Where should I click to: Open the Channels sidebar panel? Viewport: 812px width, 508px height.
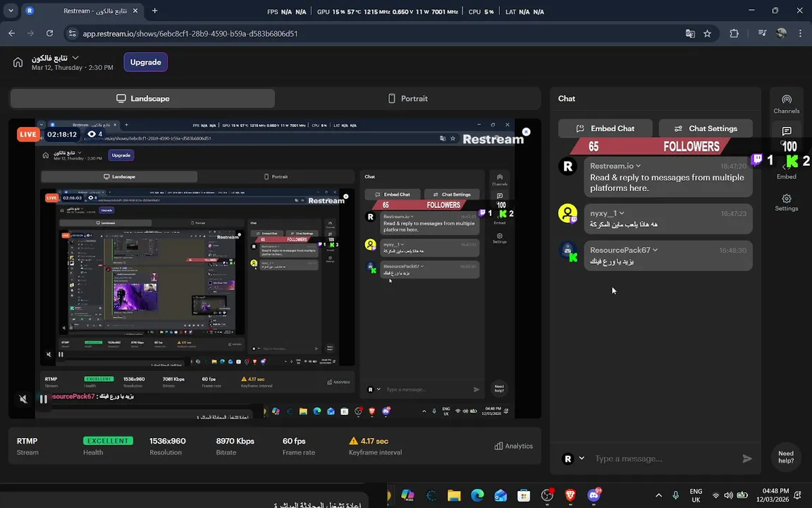coord(786,104)
